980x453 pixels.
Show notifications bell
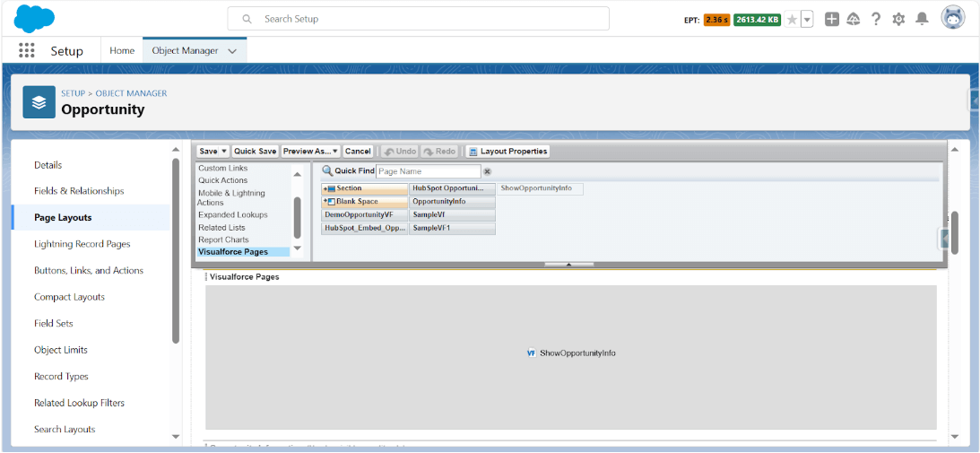(x=922, y=20)
